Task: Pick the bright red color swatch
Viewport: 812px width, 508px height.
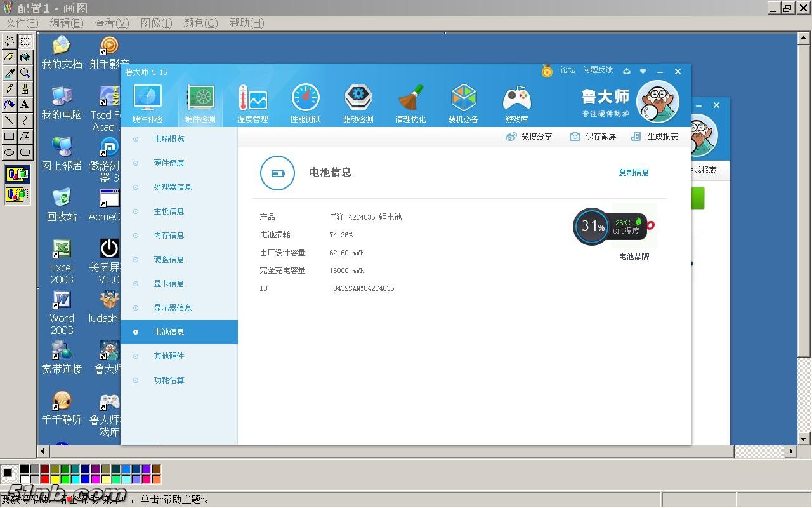Action: 44,479
